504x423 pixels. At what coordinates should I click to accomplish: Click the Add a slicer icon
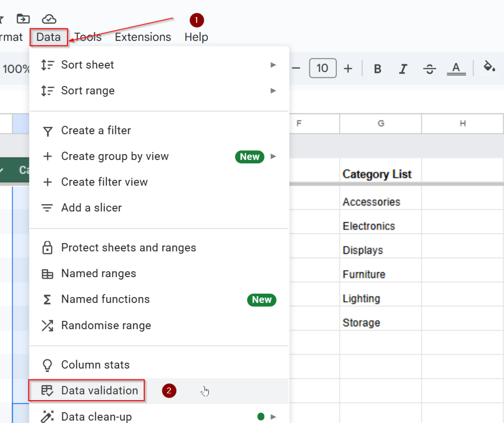coord(47,208)
